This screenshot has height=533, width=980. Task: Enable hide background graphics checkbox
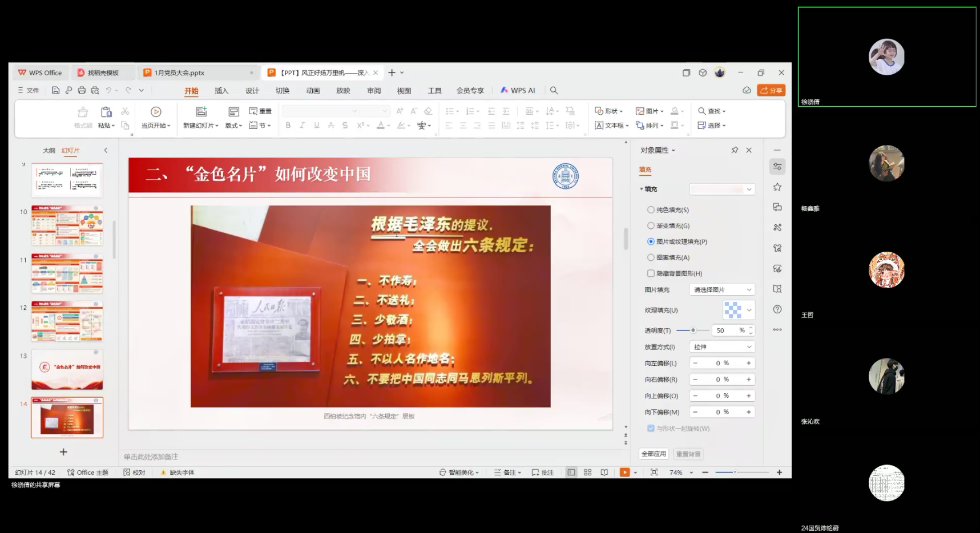click(651, 273)
